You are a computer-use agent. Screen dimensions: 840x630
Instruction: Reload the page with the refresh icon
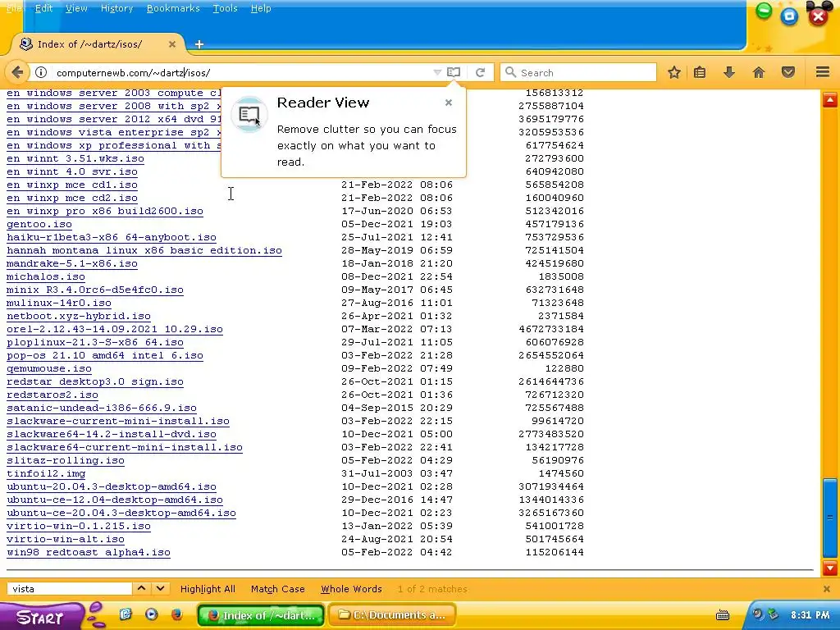coord(481,72)
